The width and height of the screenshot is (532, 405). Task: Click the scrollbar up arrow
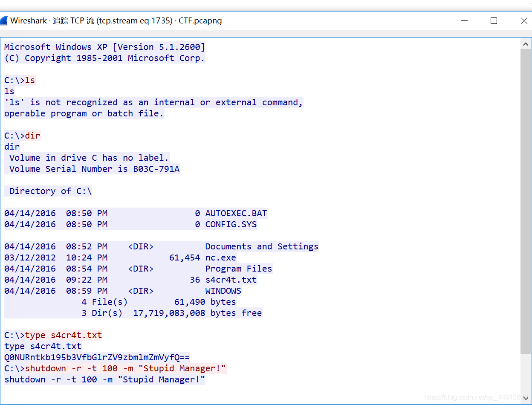[x=526, y=43]
